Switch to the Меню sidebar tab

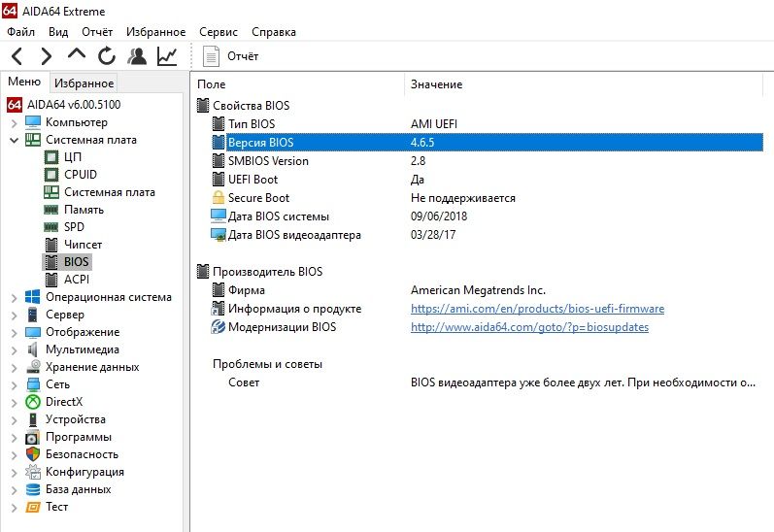(24, 82)
